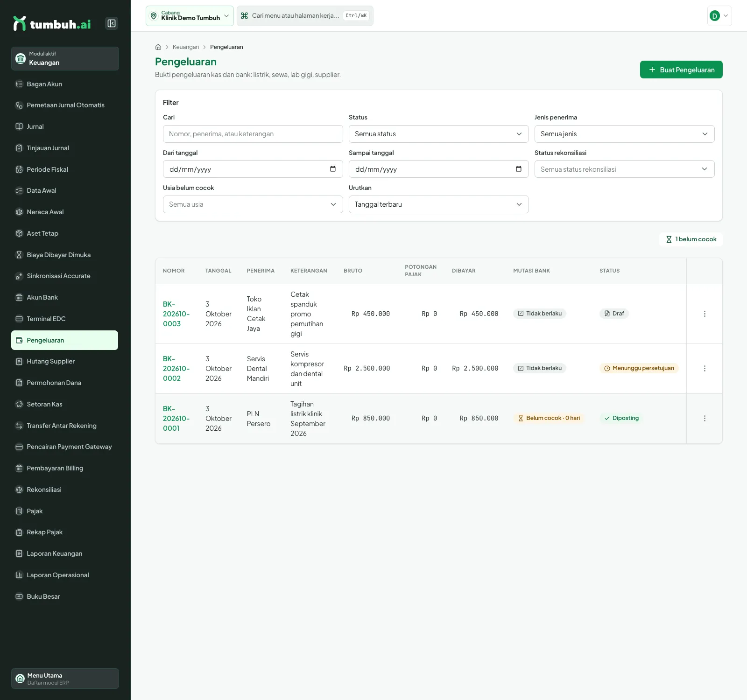Image resolution: width=747 pixels, height=700 pixels.
Task: Open Hutang Supplier in sidebar
Action: (65, 362)
